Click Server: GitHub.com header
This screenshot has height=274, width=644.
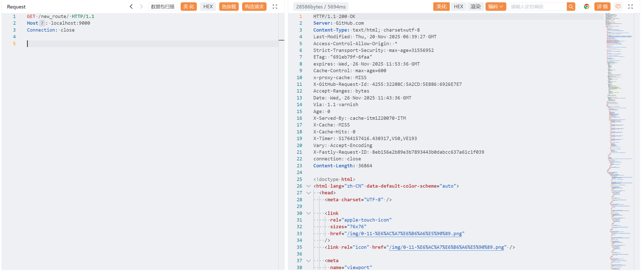point(339,23)
